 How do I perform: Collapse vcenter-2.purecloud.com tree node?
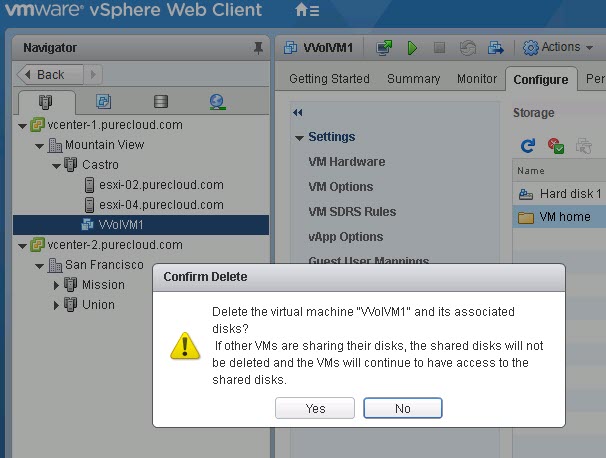[22, 246]
